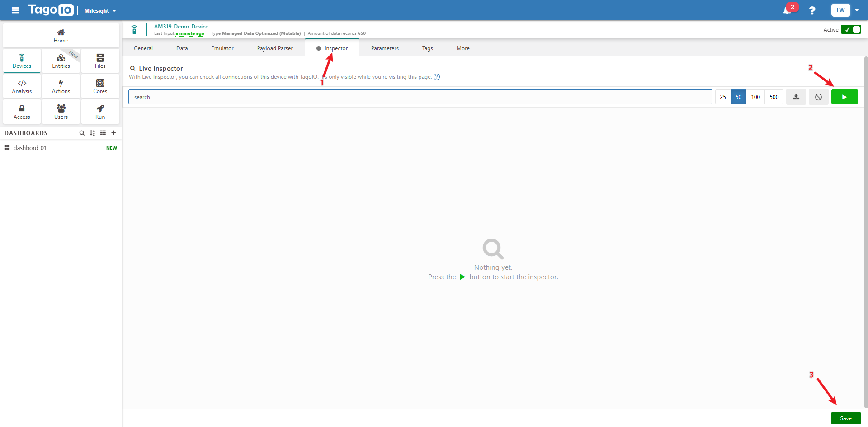Image resolution: width=868 pixels, height=427 pixels.
Task: Open the Users section
Action: [61, 112]
